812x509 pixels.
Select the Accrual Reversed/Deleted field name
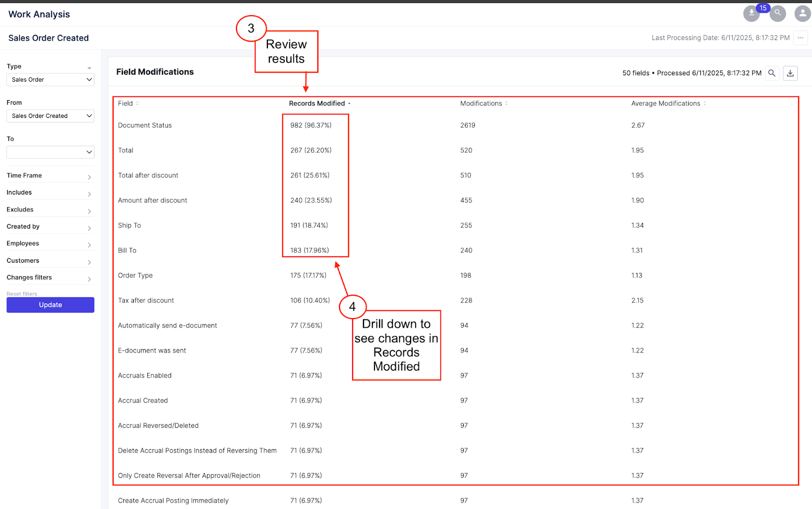pyautogui.click(x=158, y=426)
